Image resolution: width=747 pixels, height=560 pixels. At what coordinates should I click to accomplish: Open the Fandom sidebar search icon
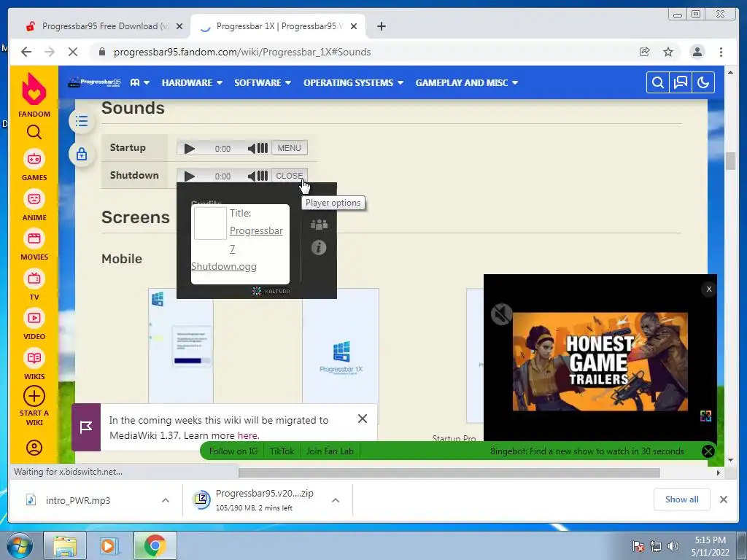point(34,132)
